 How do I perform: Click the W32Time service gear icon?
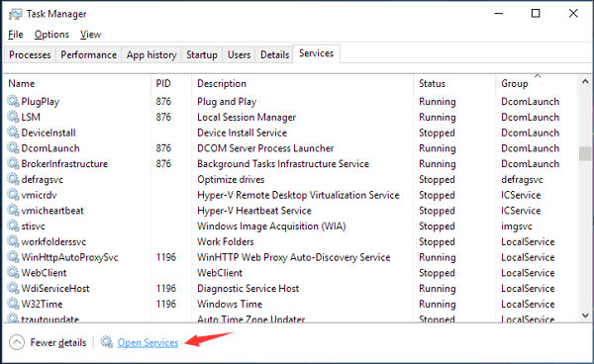13,304
